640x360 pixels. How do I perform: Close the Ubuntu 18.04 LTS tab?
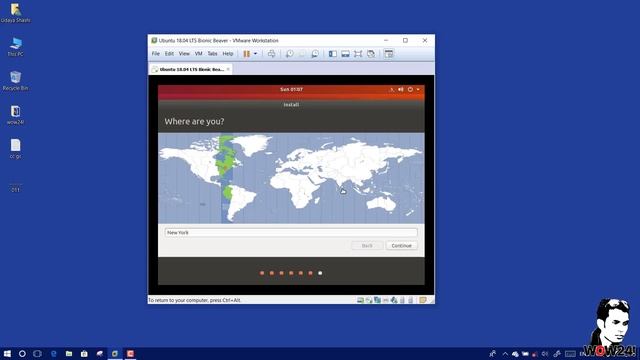click(x=228, y=69)
